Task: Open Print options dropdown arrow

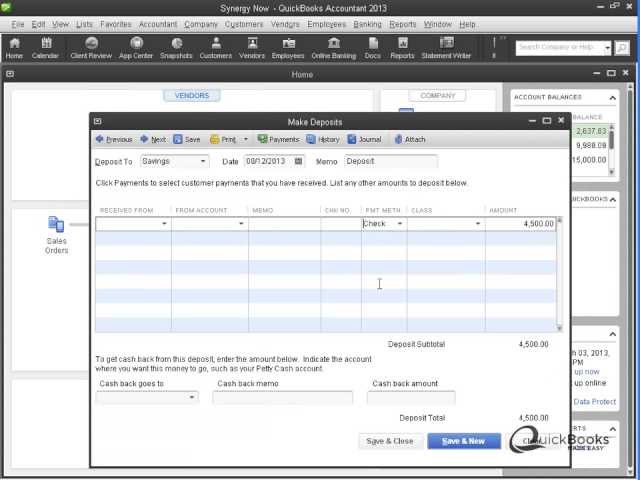Action: pyautogui.click(x=246, y=140)
